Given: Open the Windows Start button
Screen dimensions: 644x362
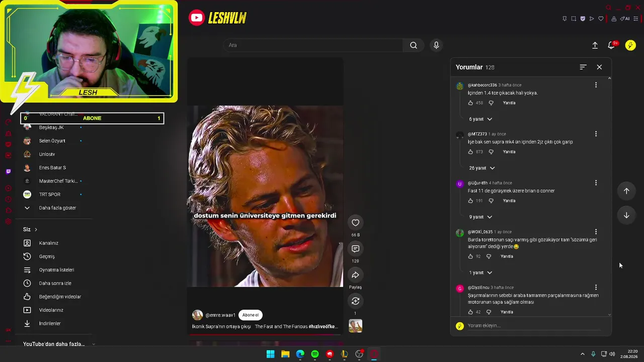Looking at the screenshot, I should (270, 354).
